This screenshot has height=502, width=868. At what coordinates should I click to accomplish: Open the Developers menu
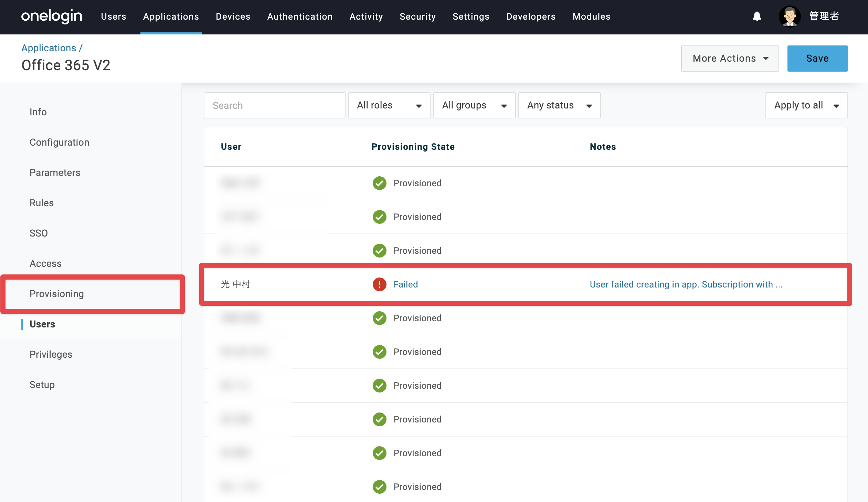pyautogui.click(x=531, y=17)
